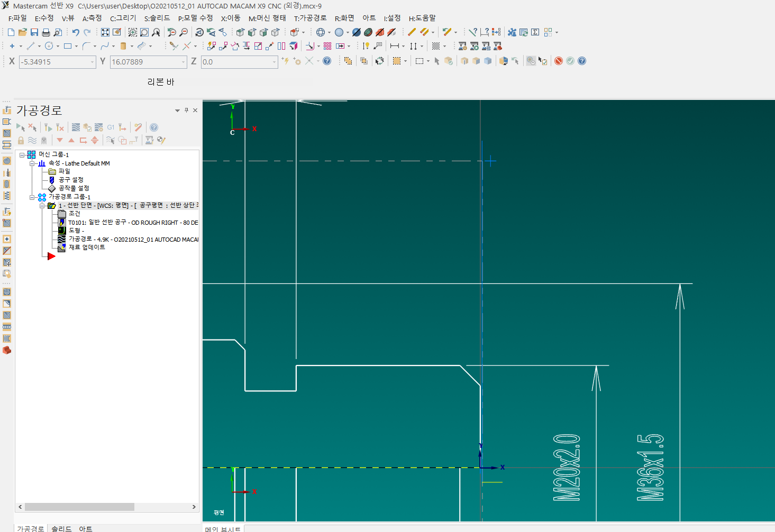Image resolution: width=775 pixels, height=532 pixels.
Task: Select the 공구 설정 tree item
Action: coord(71,180)
